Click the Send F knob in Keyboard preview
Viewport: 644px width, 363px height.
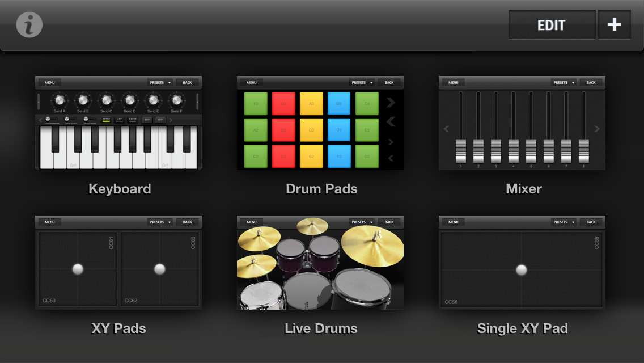(176, 101)
